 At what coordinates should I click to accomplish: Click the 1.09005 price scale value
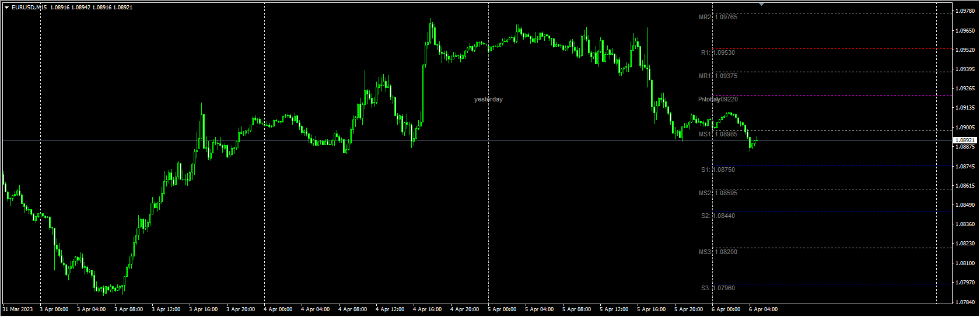click(x=965, y=128)
